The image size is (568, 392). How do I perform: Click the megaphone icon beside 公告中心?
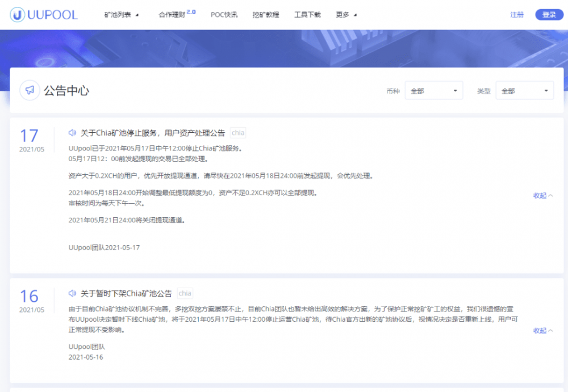click(30, 90)
